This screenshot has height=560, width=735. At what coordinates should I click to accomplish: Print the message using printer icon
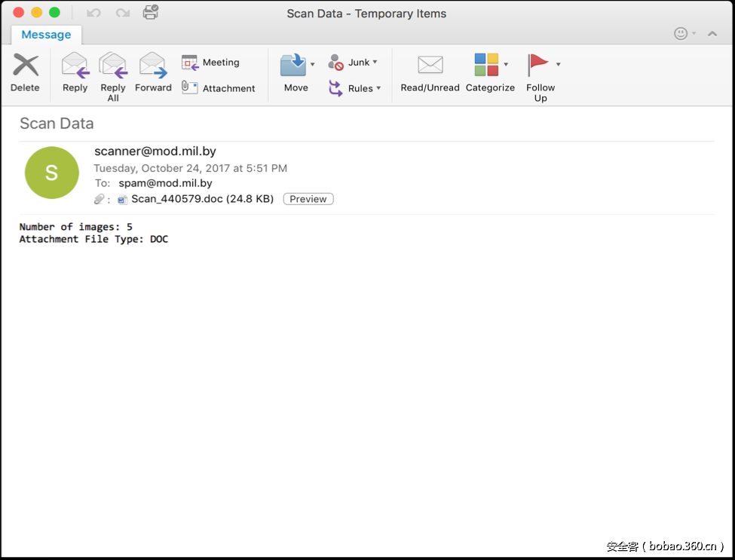click(151, 13)
